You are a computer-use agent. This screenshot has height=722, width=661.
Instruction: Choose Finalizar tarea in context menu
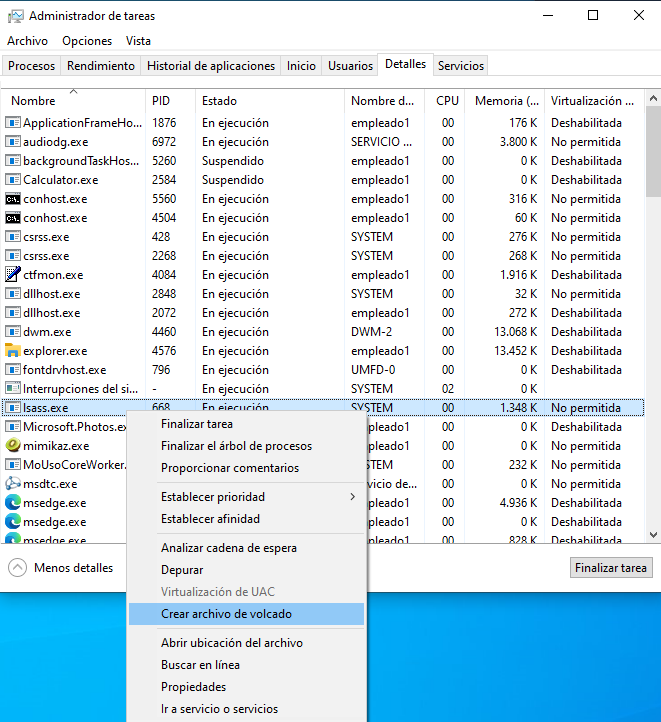(247, 424)
